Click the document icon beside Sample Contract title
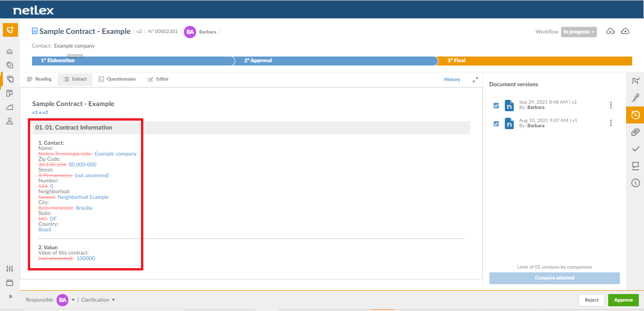 [34, 31]
